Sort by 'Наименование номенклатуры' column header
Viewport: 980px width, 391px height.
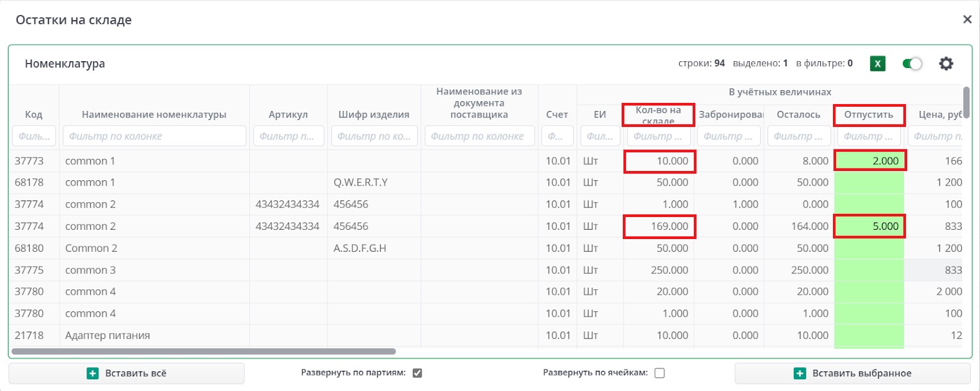click(x=154, y=115)
